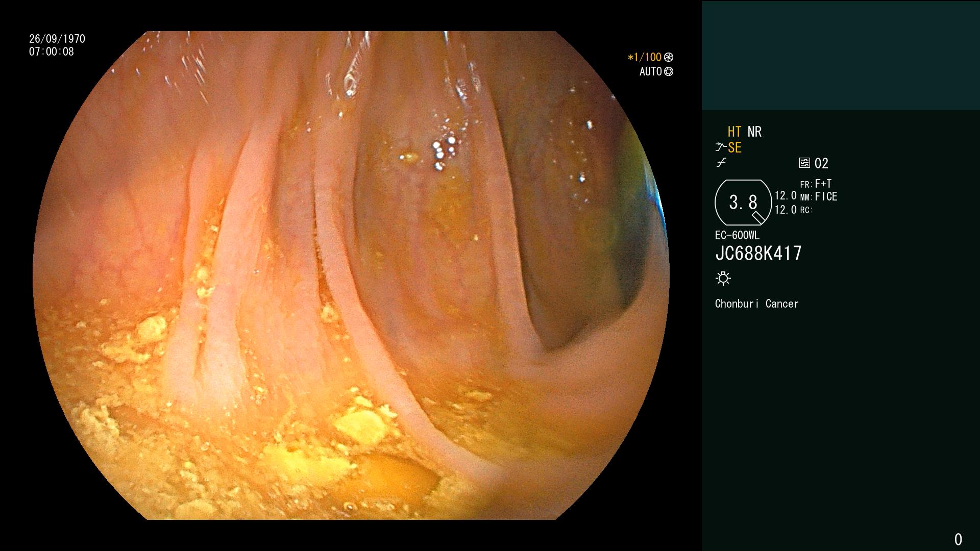This screenshot has height=551, width=980.
Task: Click the RC: label
Action: (806, 210)
